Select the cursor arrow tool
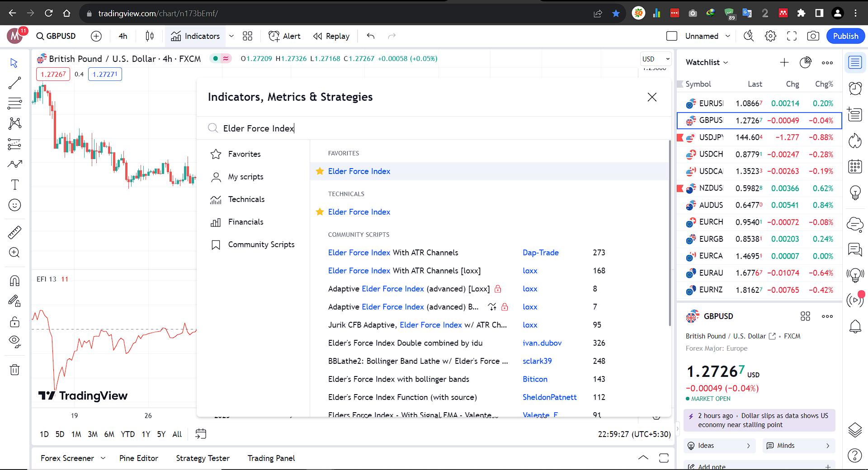This screenshot has height=470, width=868. tap(14, 63)
